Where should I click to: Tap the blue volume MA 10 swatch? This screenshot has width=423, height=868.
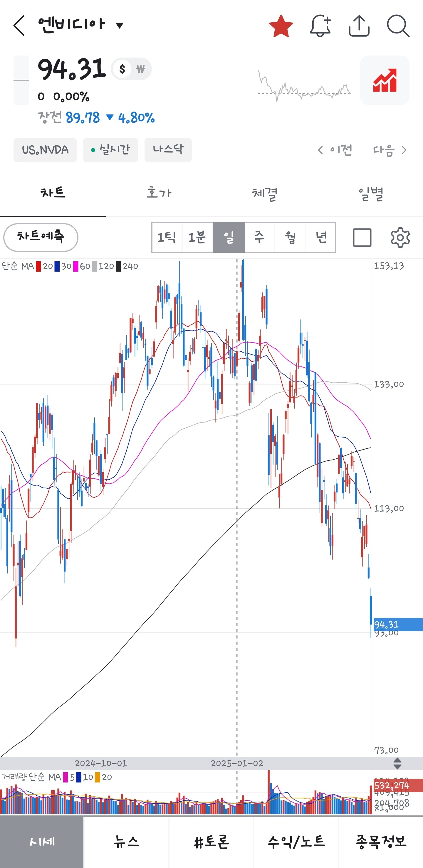78,777
